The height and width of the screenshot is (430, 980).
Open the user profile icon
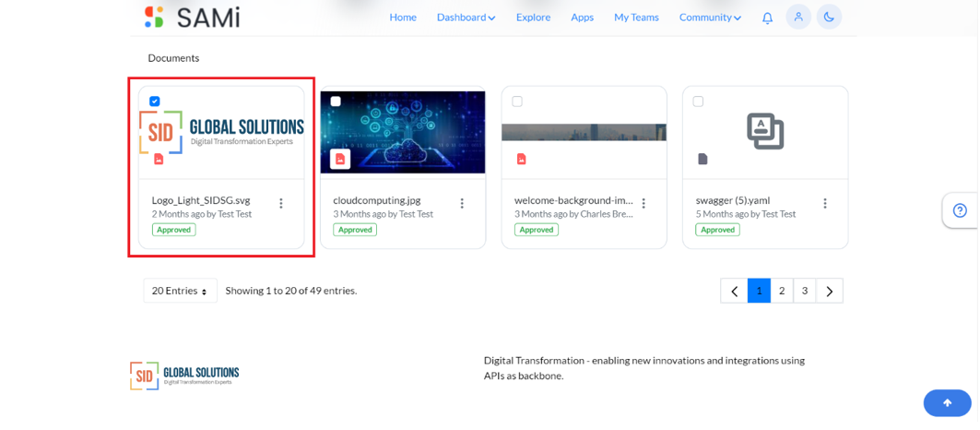(798, 17)
